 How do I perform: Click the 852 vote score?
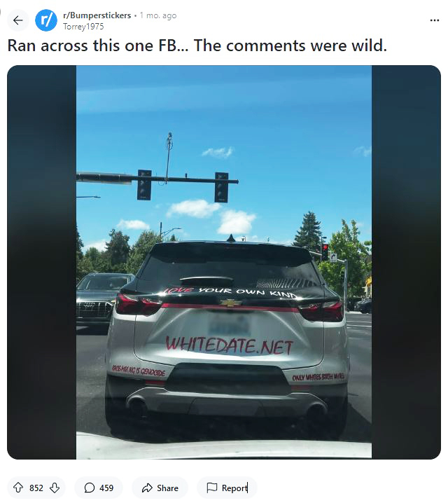click(36, 488)
